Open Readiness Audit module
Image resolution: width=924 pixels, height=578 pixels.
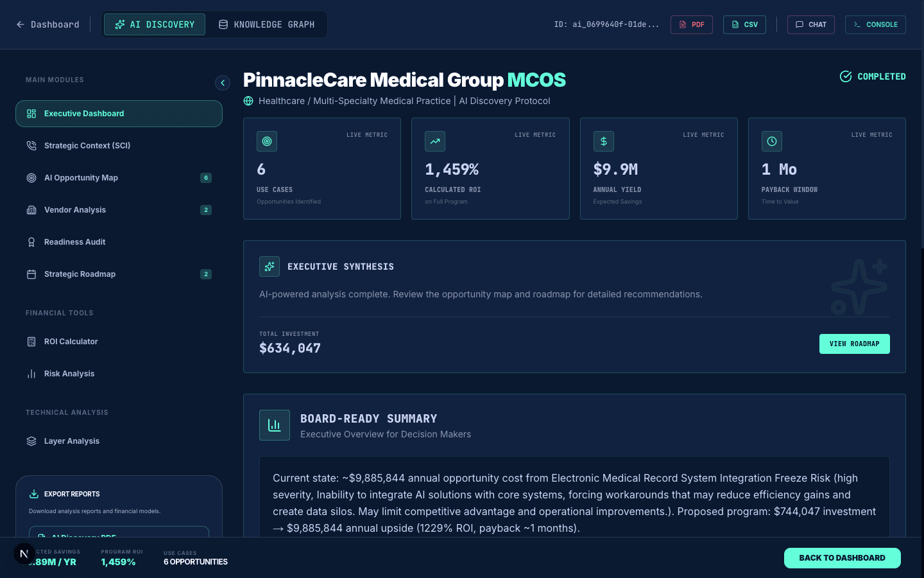119,242
